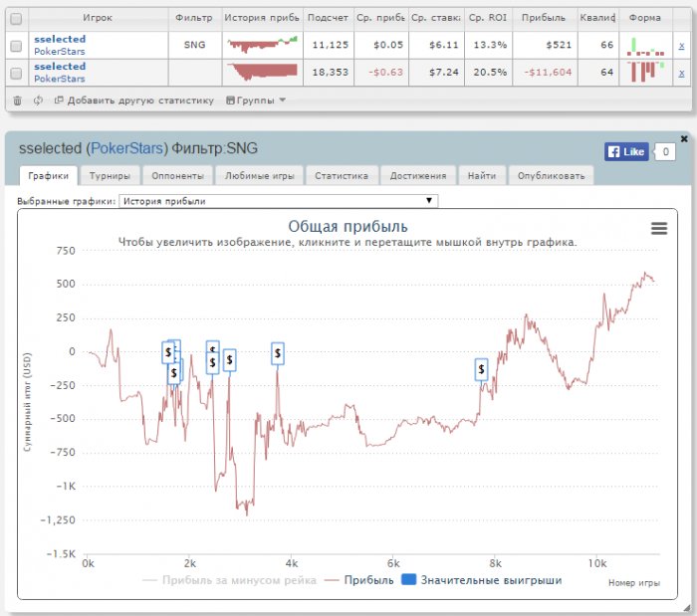Click the $ win marker near game 3.7k

click(x=278, y=353)
